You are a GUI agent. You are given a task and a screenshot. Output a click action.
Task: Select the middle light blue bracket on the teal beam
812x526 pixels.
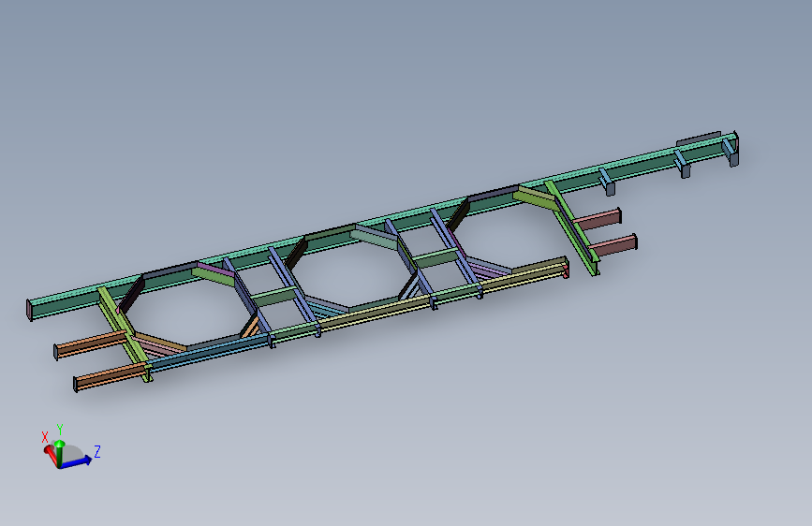coord(682,164)
